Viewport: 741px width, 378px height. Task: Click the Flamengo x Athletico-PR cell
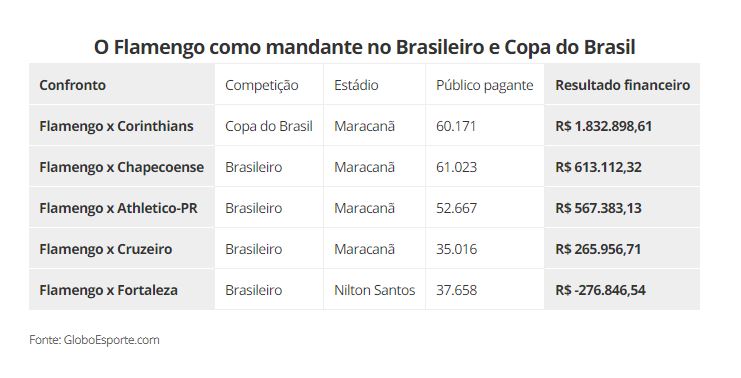point(118,208)
